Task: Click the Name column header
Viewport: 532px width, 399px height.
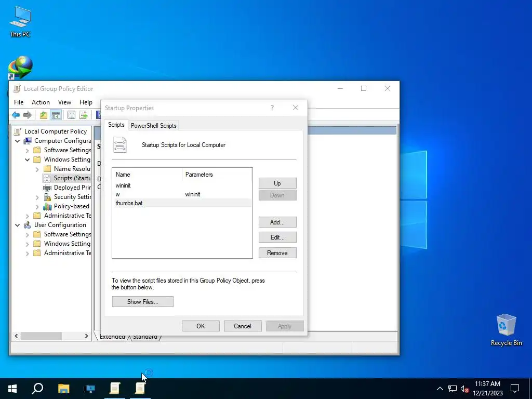Action: click(147, 175)
